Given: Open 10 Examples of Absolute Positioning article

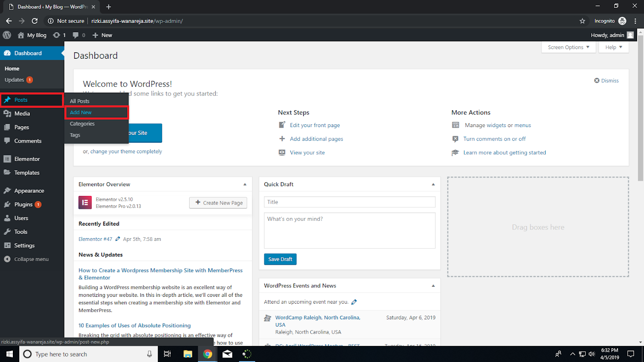Looking at the screenshot, I should pyautogui.click(x=134, y=326).
